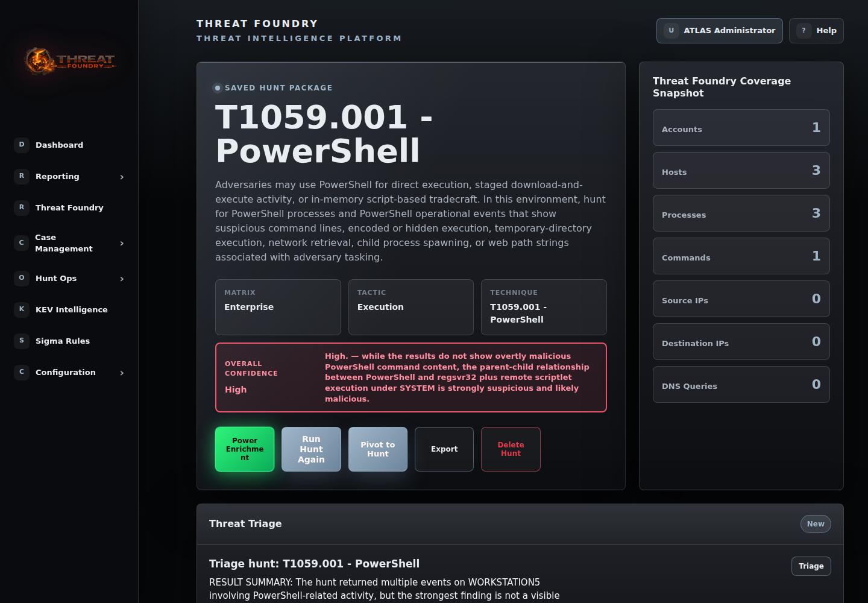The width and height of the screenshot is (868, 603).
Task: Expand the Hunt Ops submenu chevron
Action: (122, 279)
